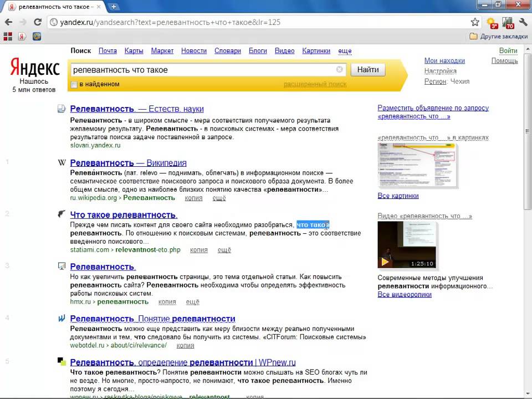This screenshot has width=532, height=399.
Task: Reload the page with the refresh icon
Action: click(x=38, y=22)
